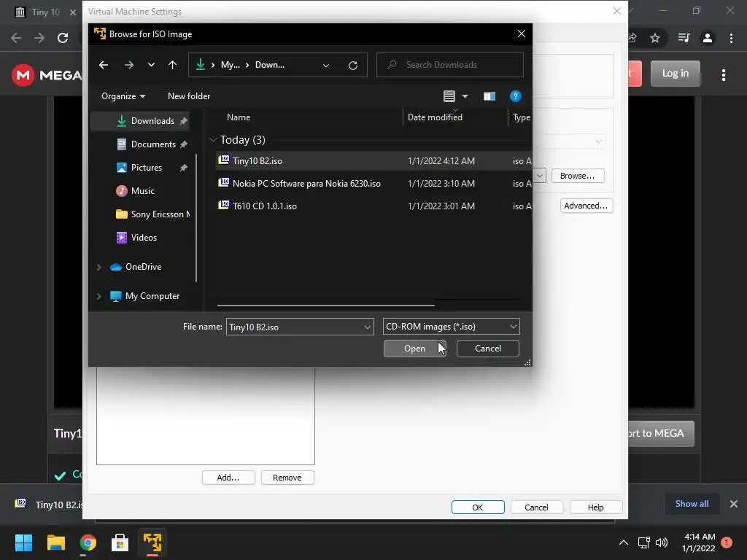Click Cancel in Virtual Machine Settings

[x=536, y=507]
